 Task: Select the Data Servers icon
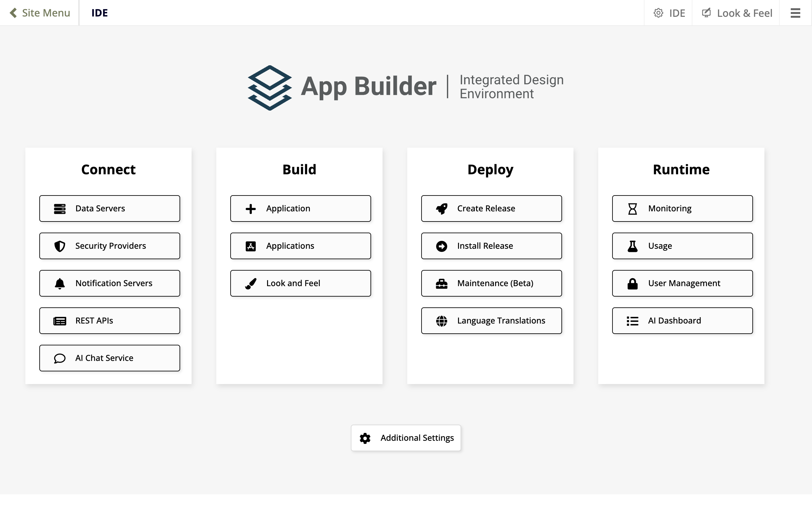coord(59,208)
